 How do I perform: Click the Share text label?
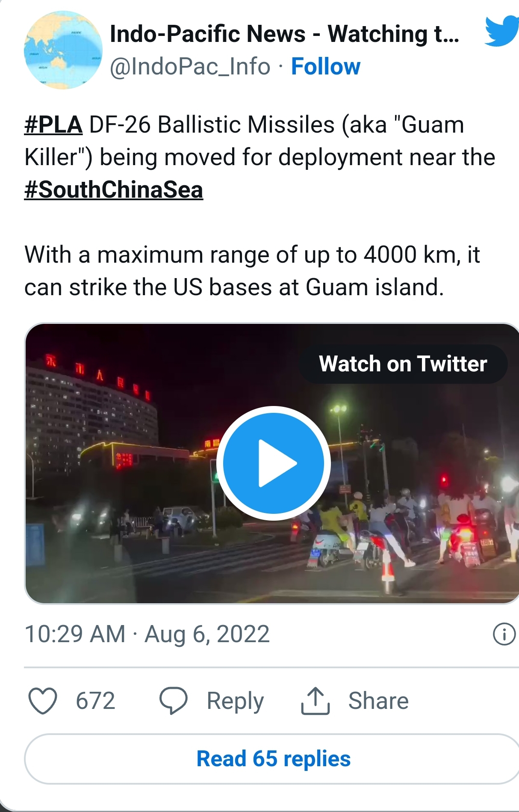pyautogui.click(x=378, y=701)
